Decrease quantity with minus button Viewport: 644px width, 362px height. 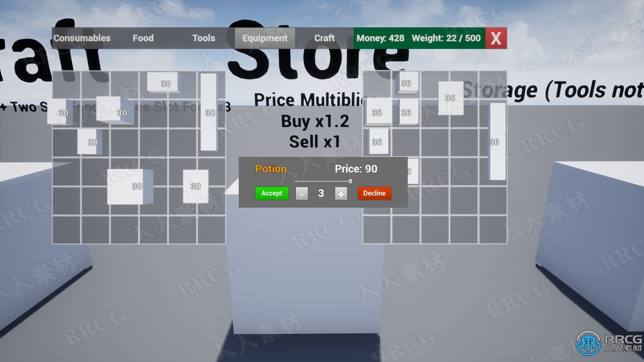302,193
